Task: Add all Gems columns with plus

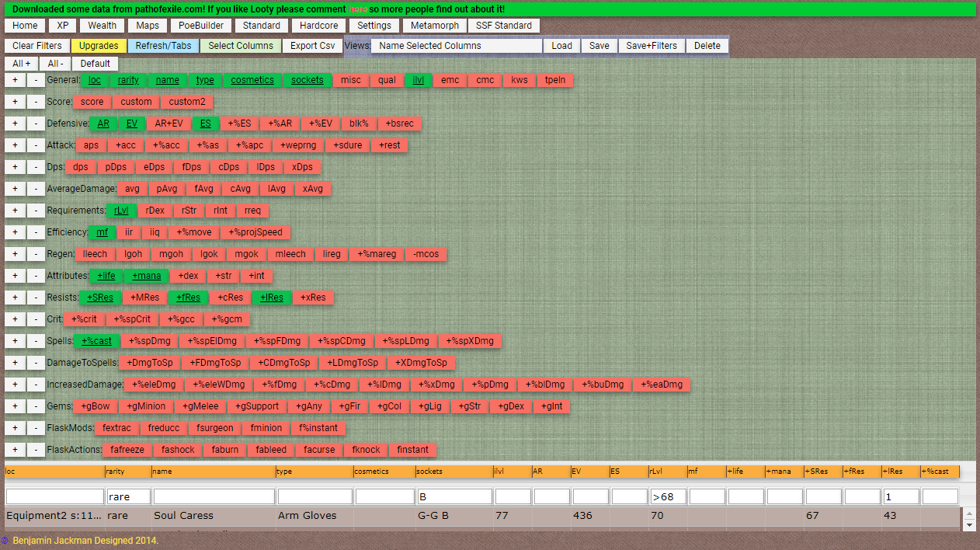Action: point(15,406)
